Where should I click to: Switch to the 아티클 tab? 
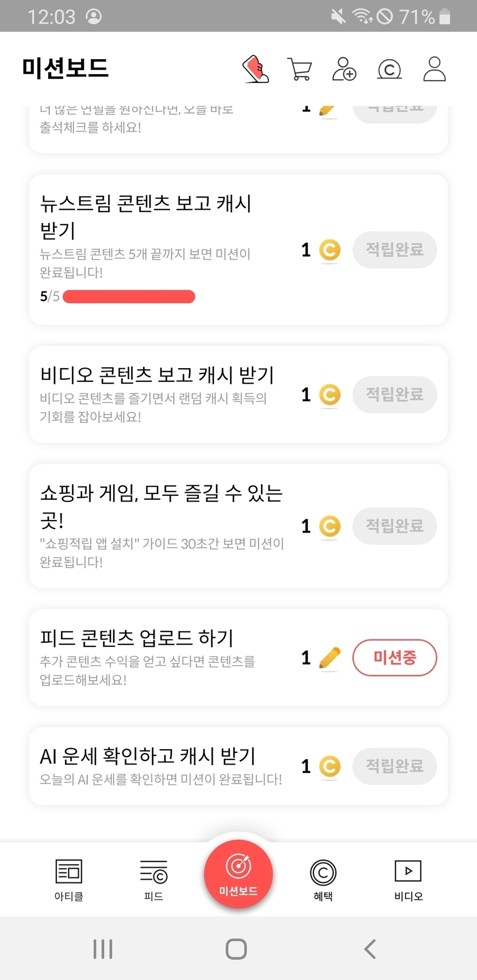[x=69, y=879]
